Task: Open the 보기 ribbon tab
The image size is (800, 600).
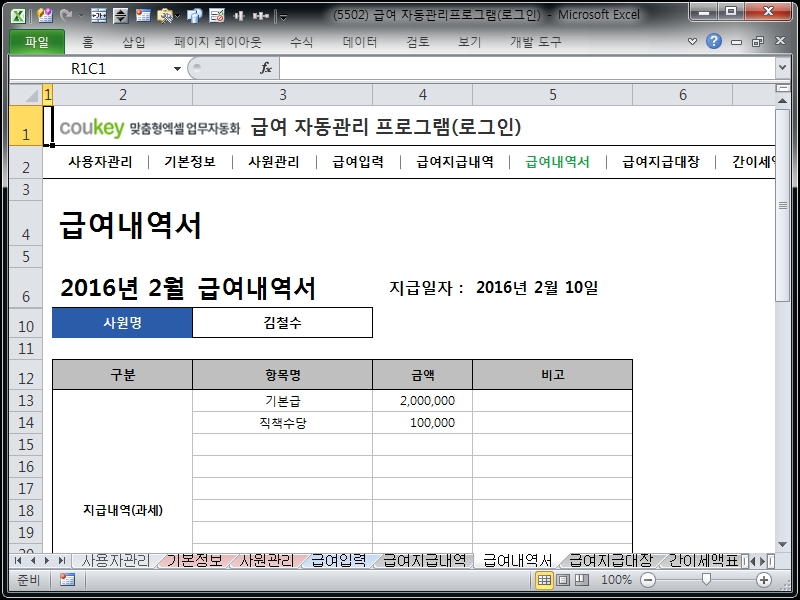Action: (x=470, y=42)
